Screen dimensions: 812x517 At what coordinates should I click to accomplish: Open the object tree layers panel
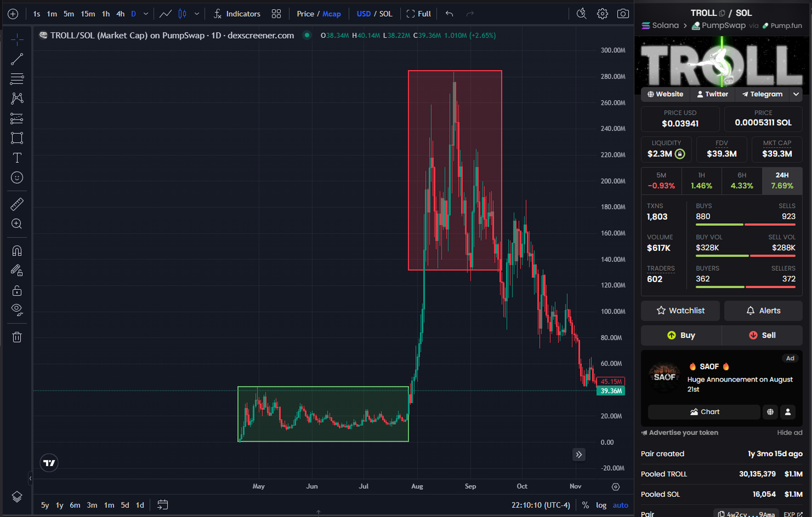17,497
